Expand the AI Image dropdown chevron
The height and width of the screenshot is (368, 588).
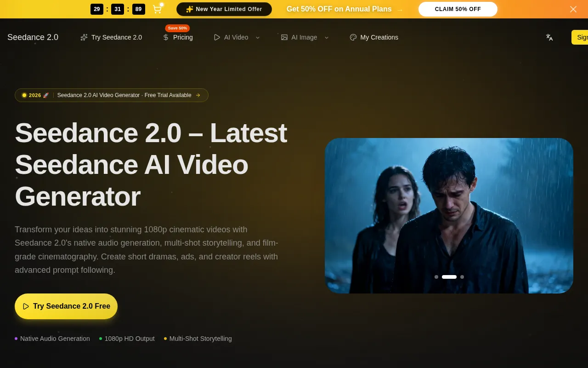[x=327, y=38]
